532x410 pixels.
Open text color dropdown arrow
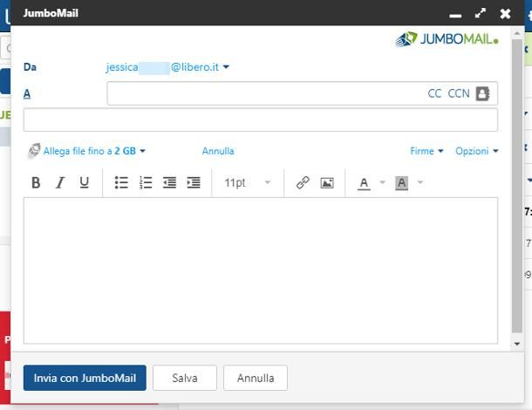382,182
